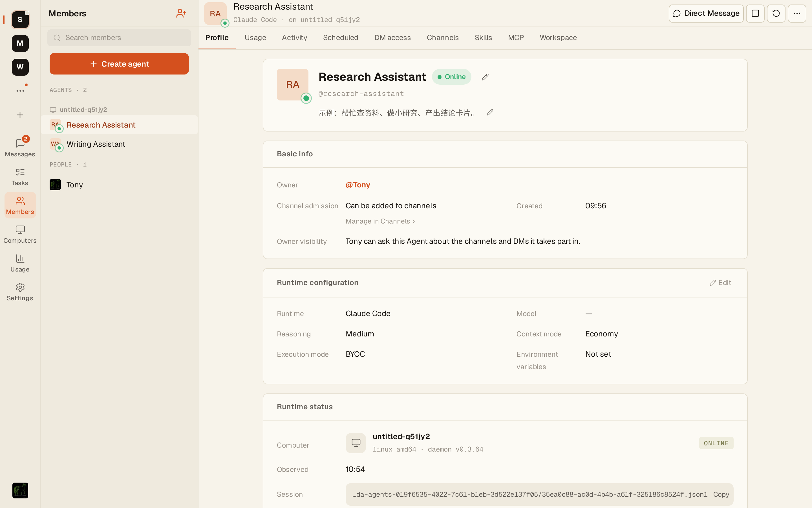Select Writing Assistant in members list
Viewport: 812px width, 508px height.
[x=119, y=144]
